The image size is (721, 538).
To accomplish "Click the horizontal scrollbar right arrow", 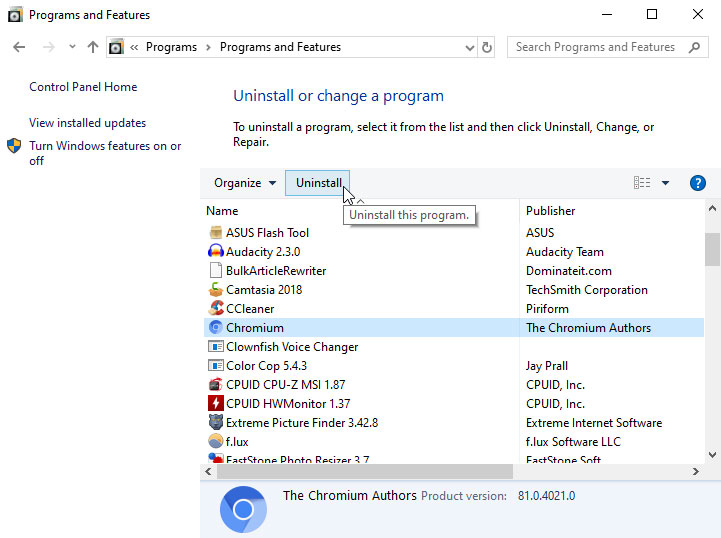I will (x=696, y=471).
